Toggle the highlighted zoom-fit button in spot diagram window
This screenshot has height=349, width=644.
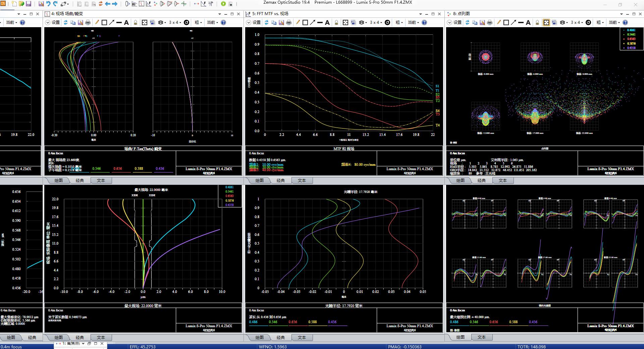pyautogui.click(x=546, y=22)
